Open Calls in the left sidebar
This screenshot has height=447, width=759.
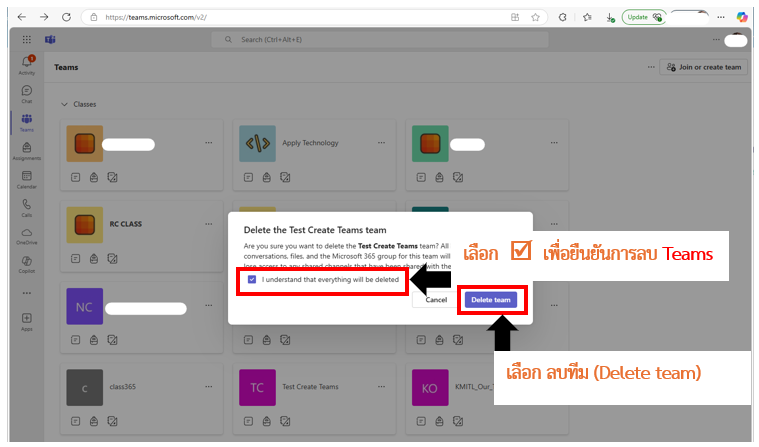(x=26, y=206)
